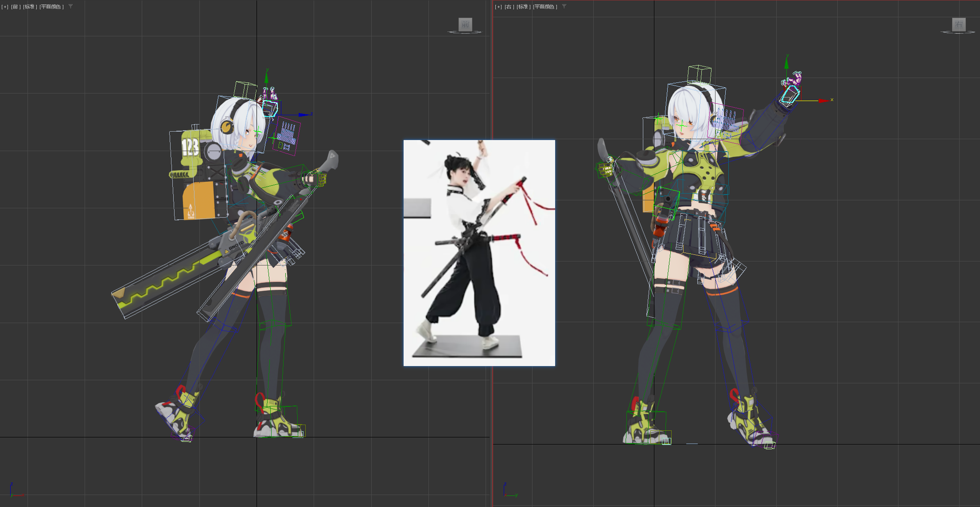This screenshot has height=507, width=980.
Task: Click the red X-axis arrow of the transform gizmo
Action: (x=824, y=100)
